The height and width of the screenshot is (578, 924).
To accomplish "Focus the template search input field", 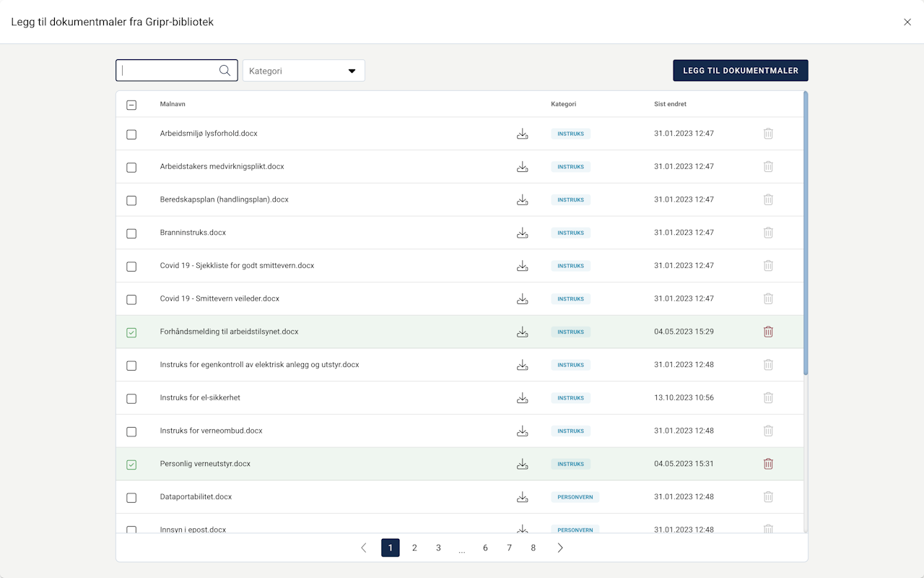I will [x=169, y=71].
